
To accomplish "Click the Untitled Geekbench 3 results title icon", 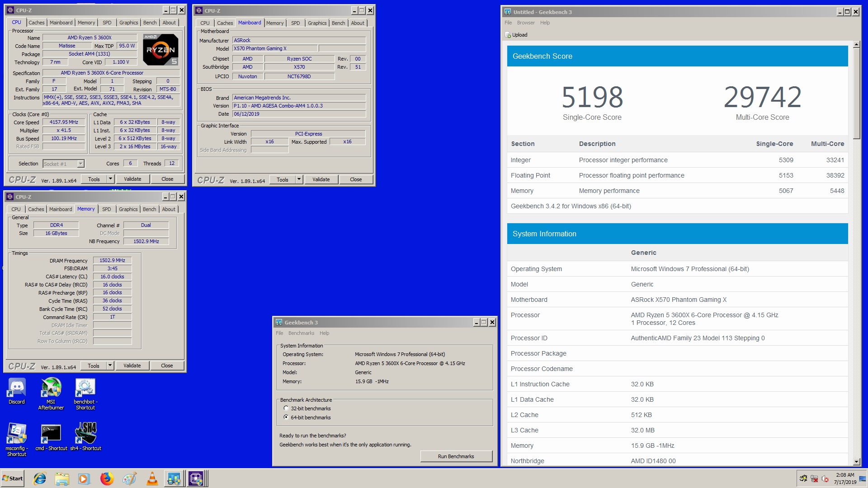I will coord(508,12).
